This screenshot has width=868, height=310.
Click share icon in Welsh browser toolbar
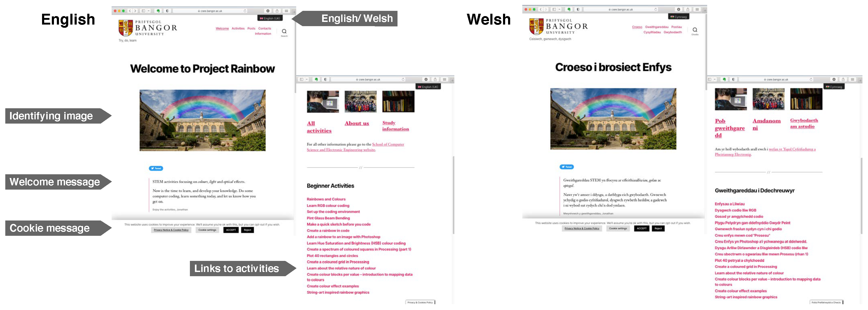688,10
